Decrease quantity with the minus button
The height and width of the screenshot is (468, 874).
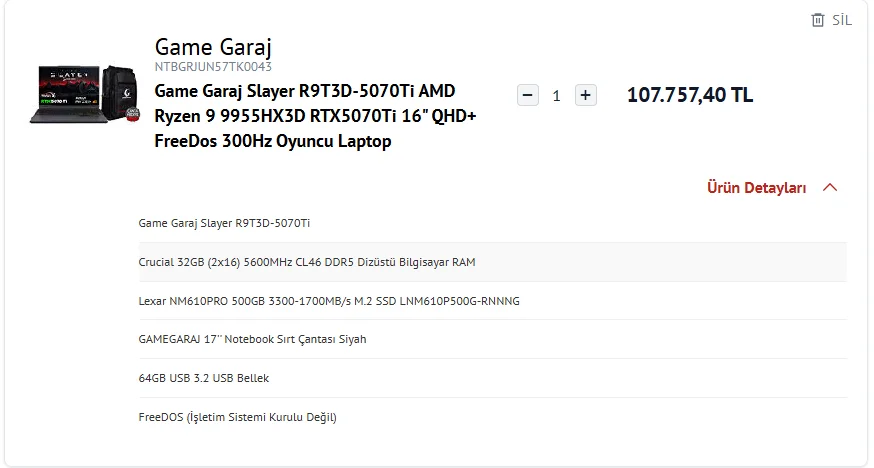[x=527, y=95]
